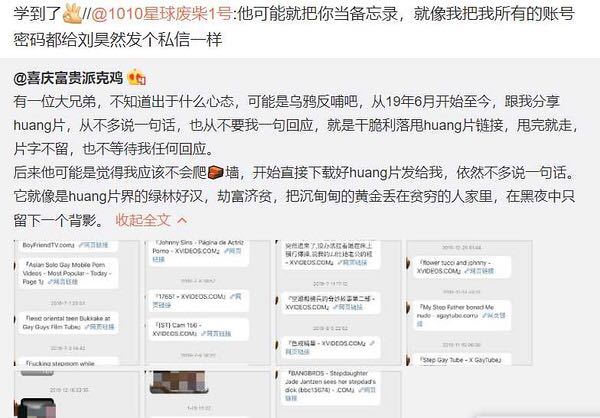Screen dimensions: 600x418
Task: Open the thumbnail mentioning flower tucci
Action: coord(470,302)
